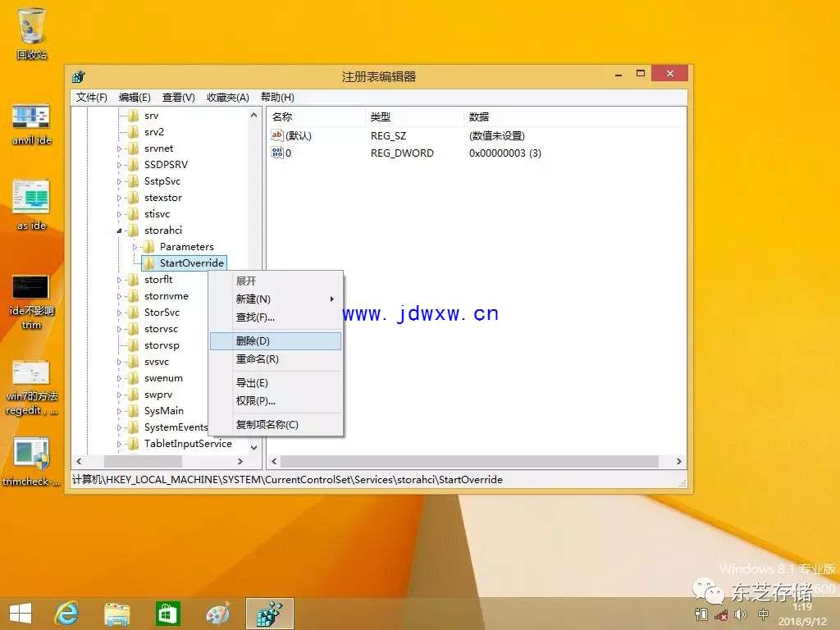
Task: Select the storahci key label
Action: click(x=163, y=231)
